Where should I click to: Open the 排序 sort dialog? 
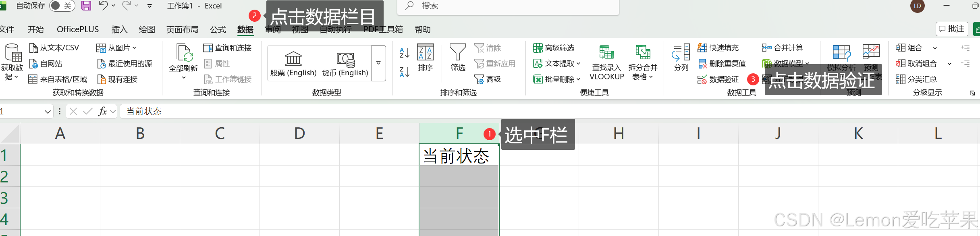(x=426, y=58)
